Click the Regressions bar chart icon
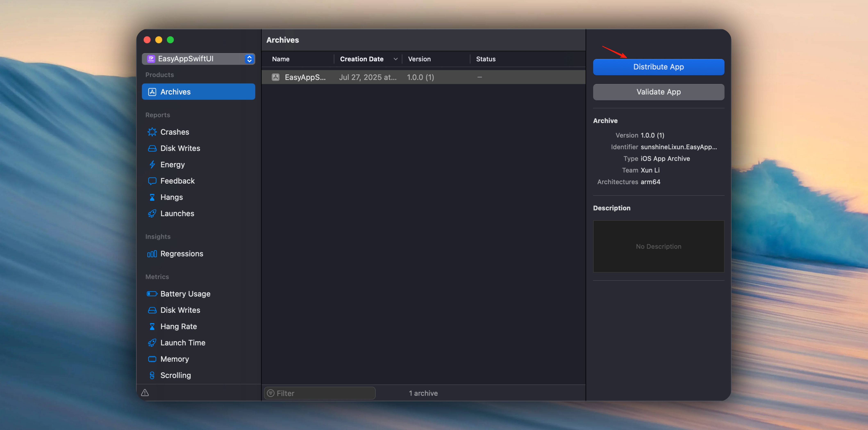The height and width of the screenshot is (430, 868). 152,254
